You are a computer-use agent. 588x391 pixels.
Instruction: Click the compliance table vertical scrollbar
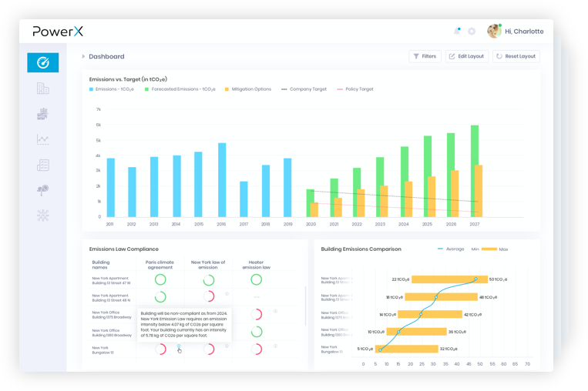(x=306, y=306)
